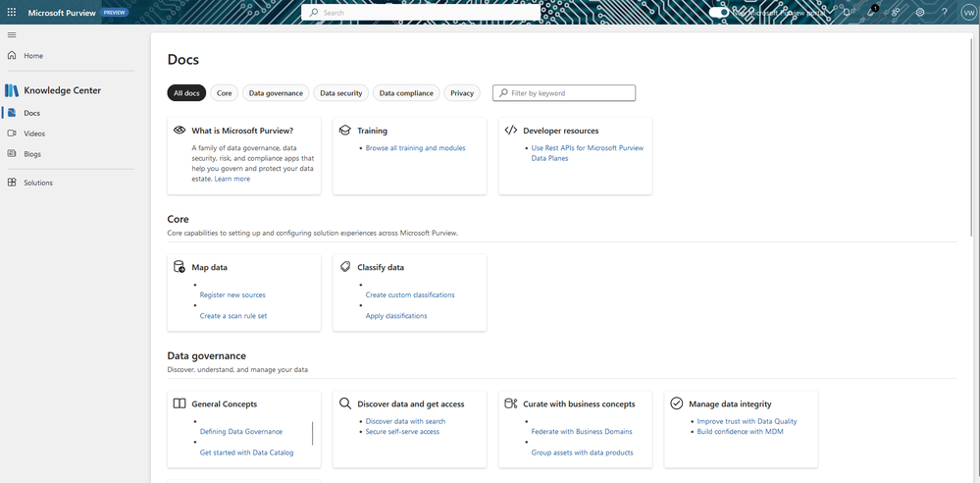Open the icon with badge 1
Image resolution: width=980 pixels, height=483 pixels.
(x=871, y=12)
